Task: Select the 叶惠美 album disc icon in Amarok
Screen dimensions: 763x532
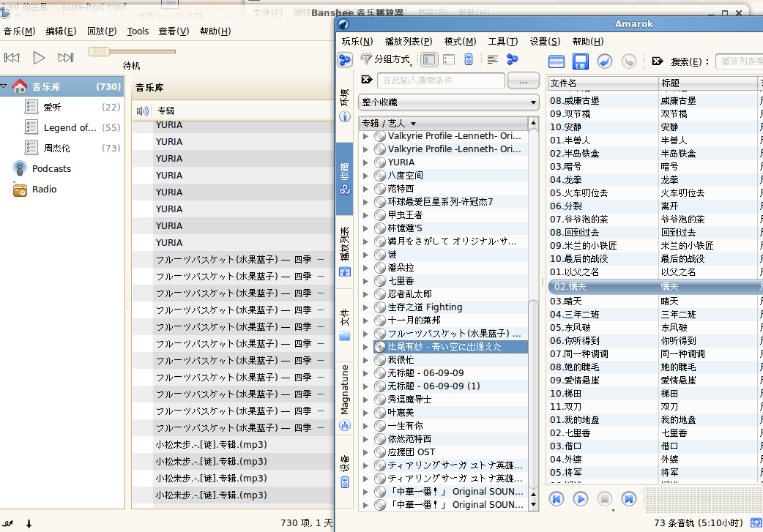Action: (x=380, y=413)
